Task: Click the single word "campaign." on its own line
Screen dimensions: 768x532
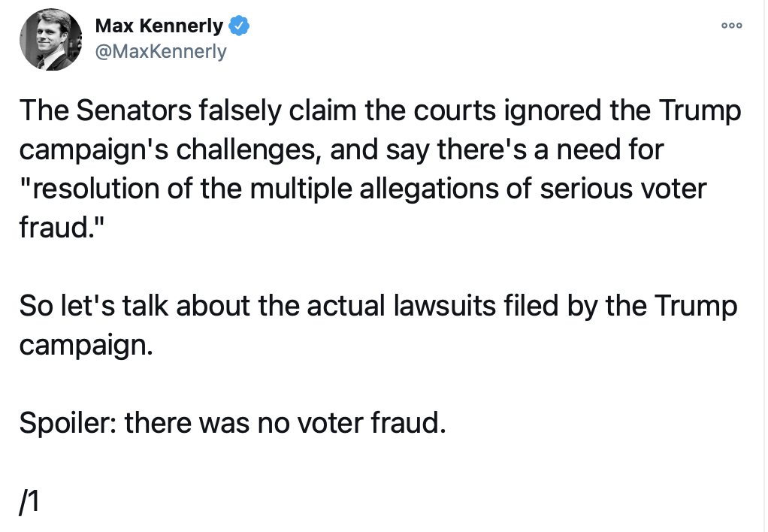Action: [x=86, y=345]
